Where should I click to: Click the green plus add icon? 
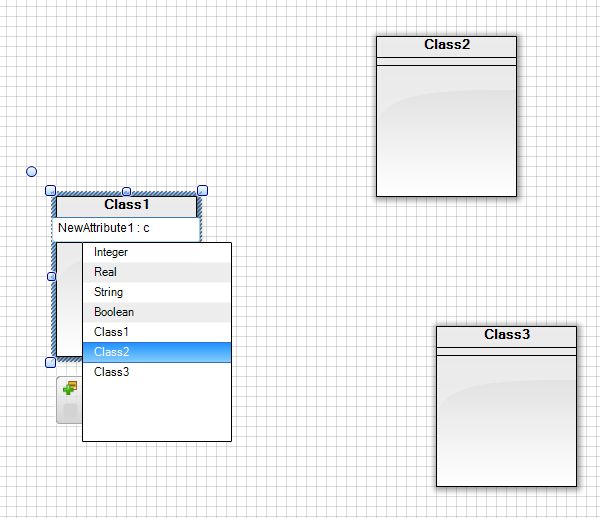tap(70, 388)
